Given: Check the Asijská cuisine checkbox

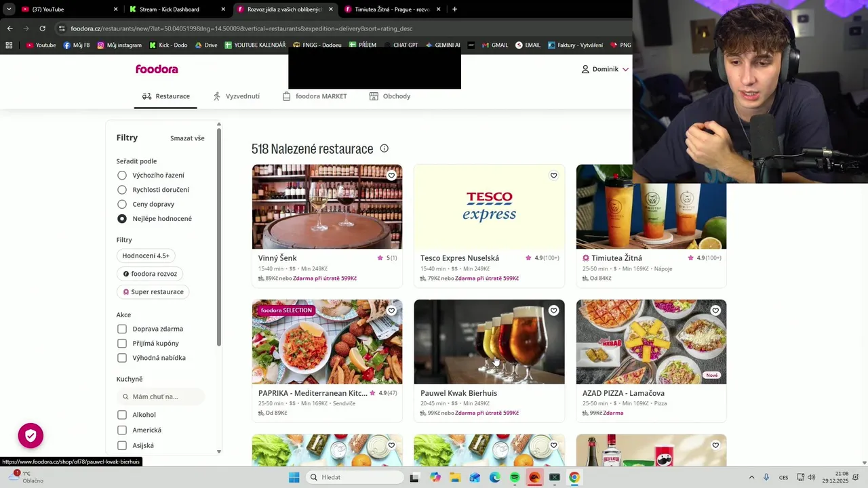Looking at the screenshot, I should [122, 445].
